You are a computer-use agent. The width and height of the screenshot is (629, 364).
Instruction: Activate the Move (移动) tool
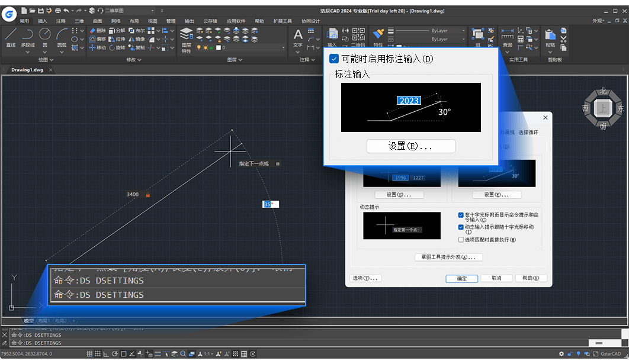pos(98,48)
